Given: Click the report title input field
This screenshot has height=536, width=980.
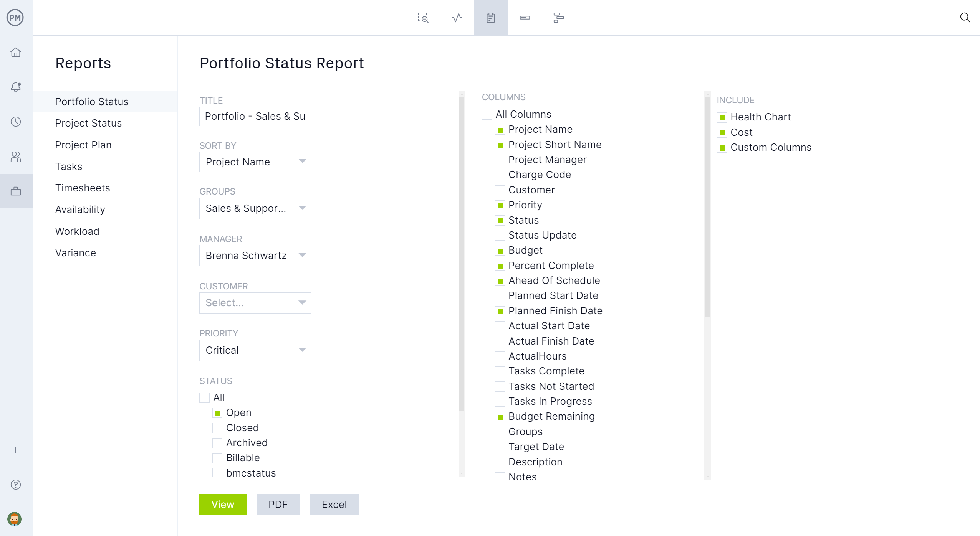Looking at the screenshot, I should click(x=255, y=116).
